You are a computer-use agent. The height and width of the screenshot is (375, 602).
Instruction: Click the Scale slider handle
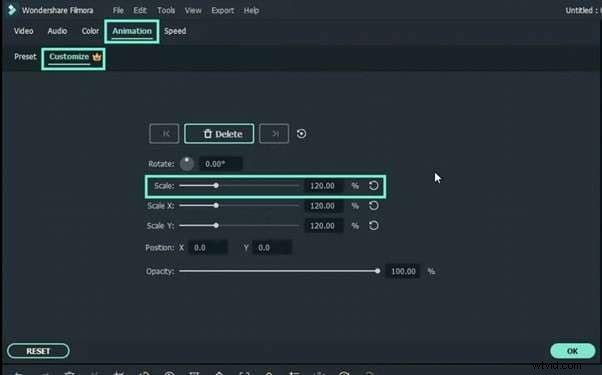216,186
